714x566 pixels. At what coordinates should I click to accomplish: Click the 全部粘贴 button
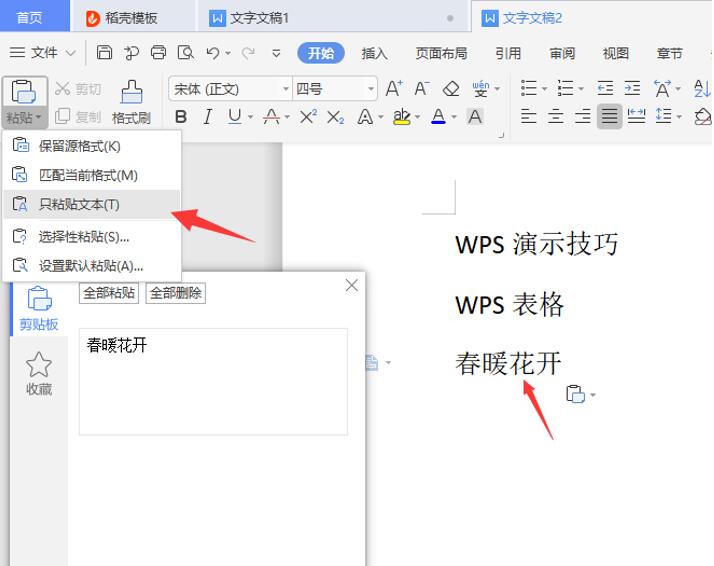[109, 293]
